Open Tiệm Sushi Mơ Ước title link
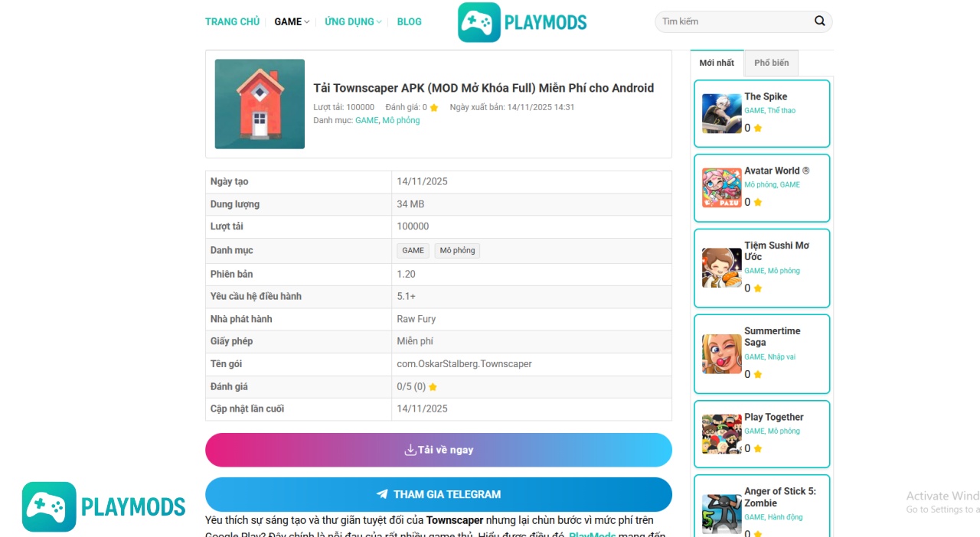The image size is (980, 537). click(777, 251)
